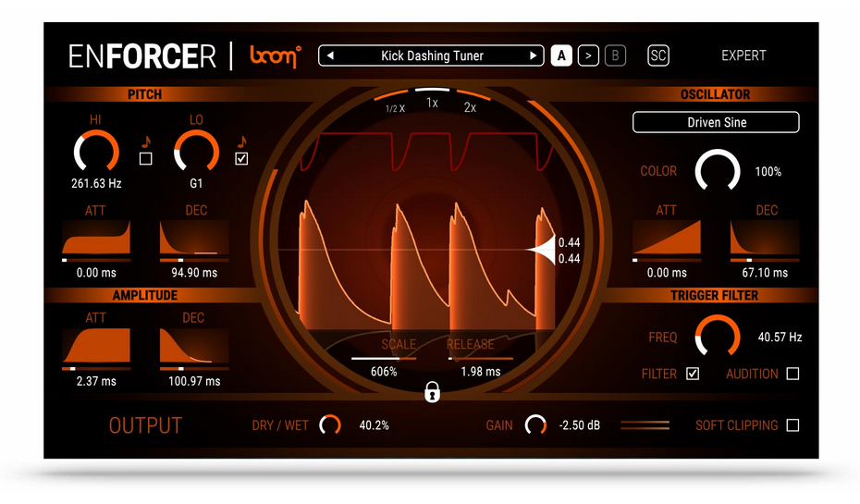
Task: Click the 606% scale value
Action: pos(384,372)
